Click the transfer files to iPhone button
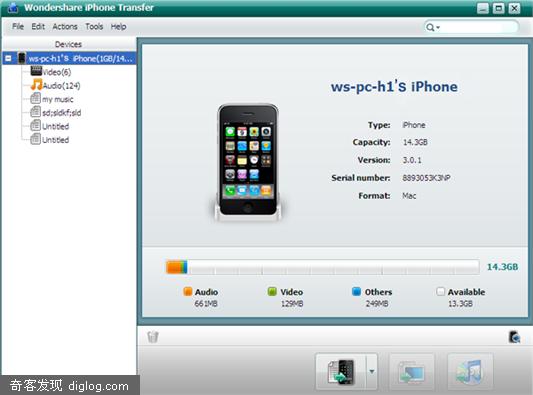Screen dimensions: 533x395 (341, 371)
